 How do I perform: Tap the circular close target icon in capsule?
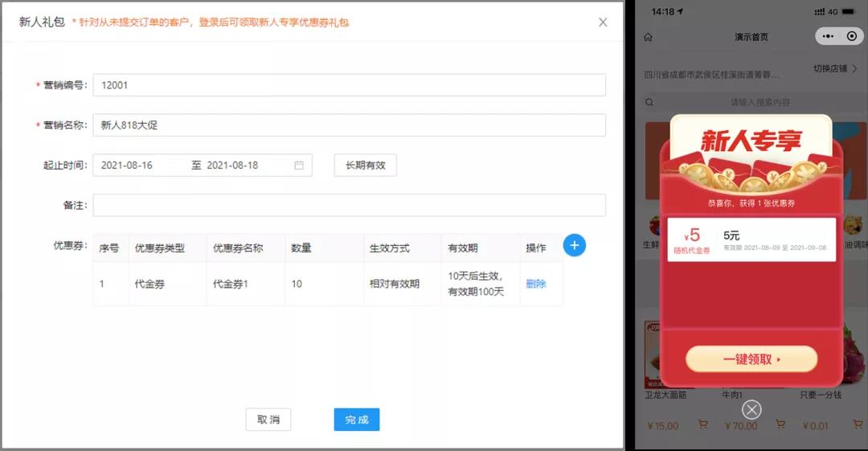[x=851, y=37]
